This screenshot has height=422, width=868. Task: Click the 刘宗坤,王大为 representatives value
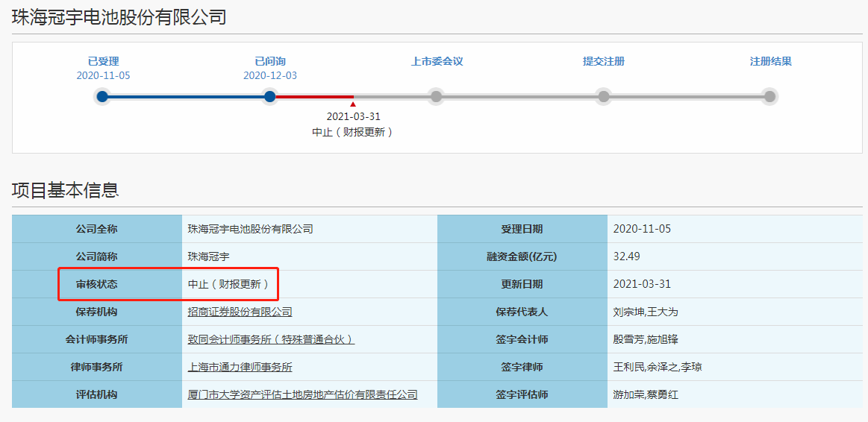click(646, 312)
